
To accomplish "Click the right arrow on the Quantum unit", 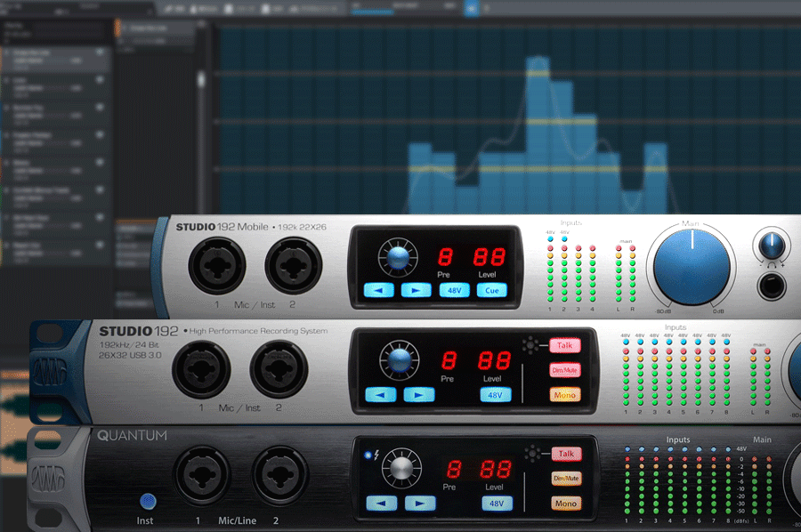I will click(x=420, y=503).
